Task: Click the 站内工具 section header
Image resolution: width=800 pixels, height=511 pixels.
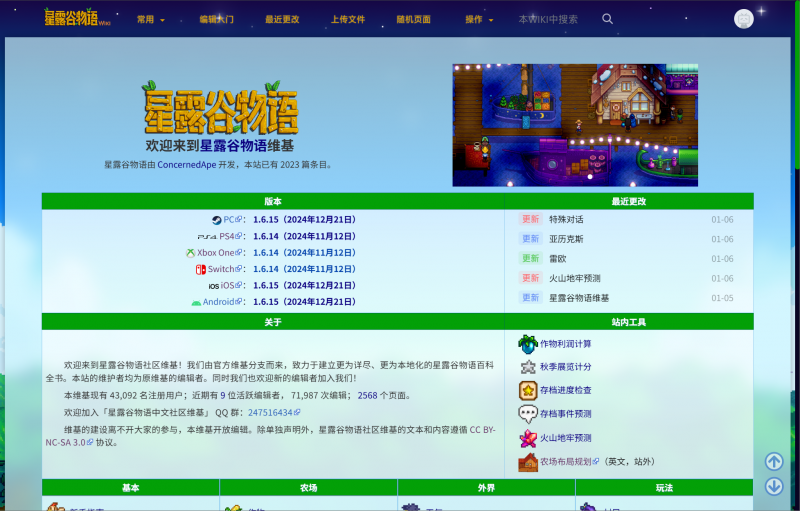Action: pos(629,322)
